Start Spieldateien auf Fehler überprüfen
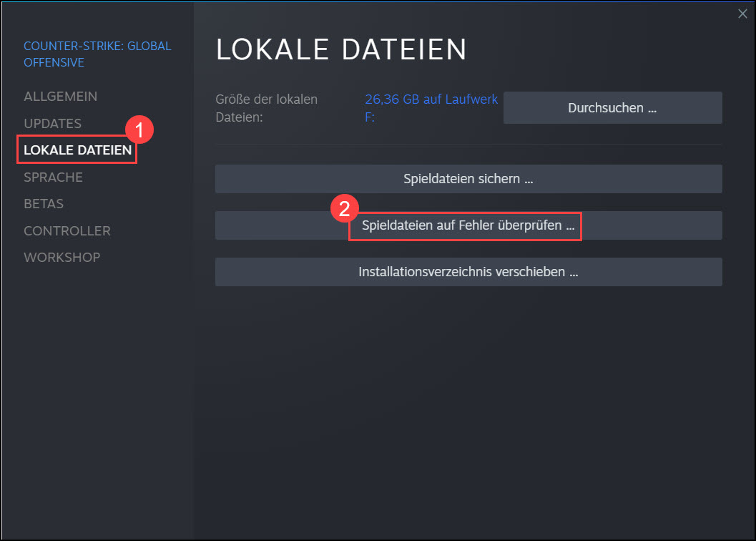The image size is (756, 541). point(468,226)
